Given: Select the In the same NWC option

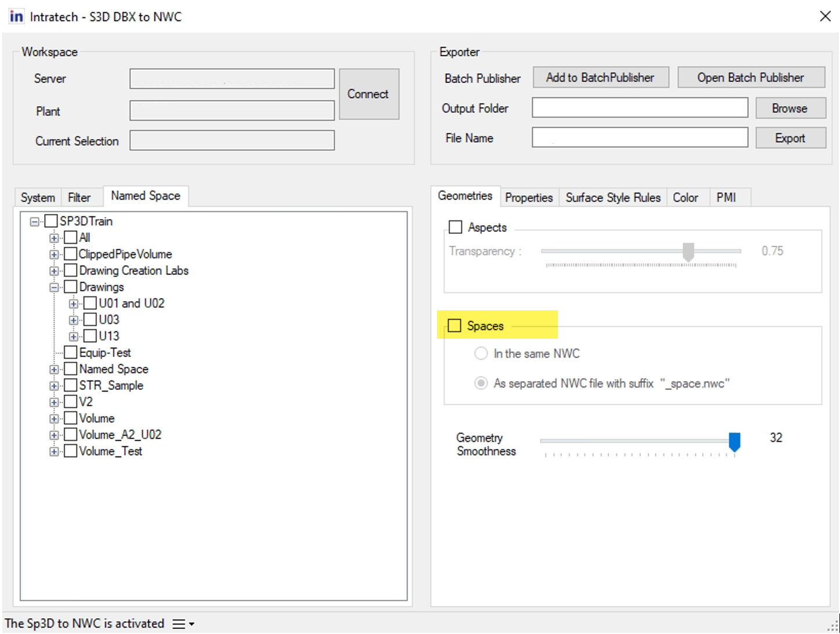Looking at the screenshot, I should (x=481, y=353).
